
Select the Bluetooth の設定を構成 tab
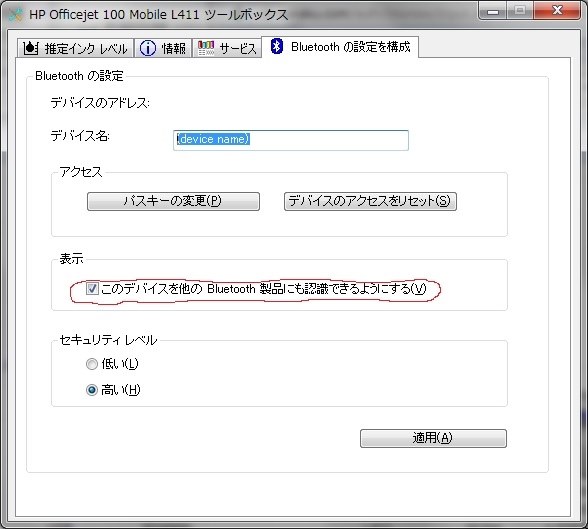(340, 47)
